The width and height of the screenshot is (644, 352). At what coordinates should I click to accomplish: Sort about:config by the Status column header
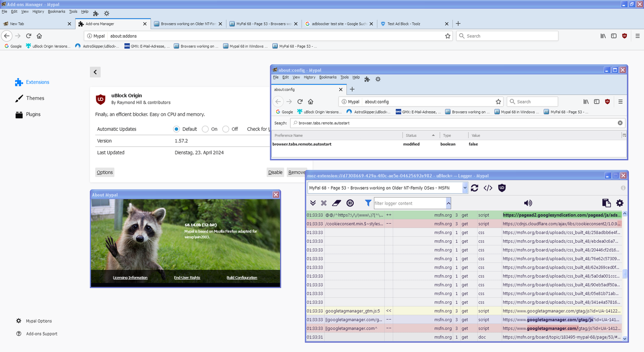click(421, 135)
